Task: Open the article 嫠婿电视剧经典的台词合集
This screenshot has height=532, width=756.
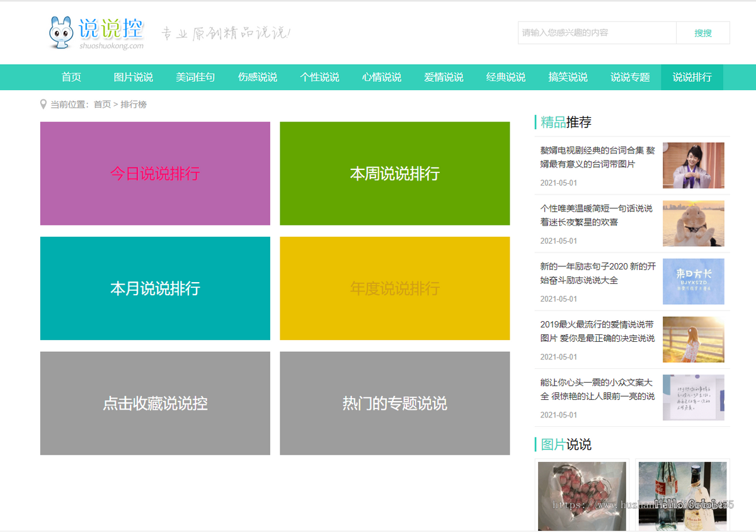Action: (x=597, y=157)
